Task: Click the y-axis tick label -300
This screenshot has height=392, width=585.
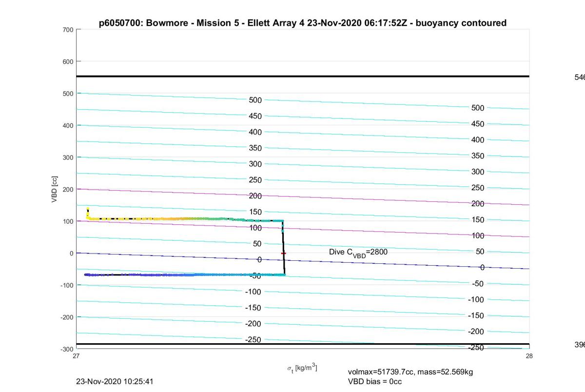Action: tap(66, 349)
